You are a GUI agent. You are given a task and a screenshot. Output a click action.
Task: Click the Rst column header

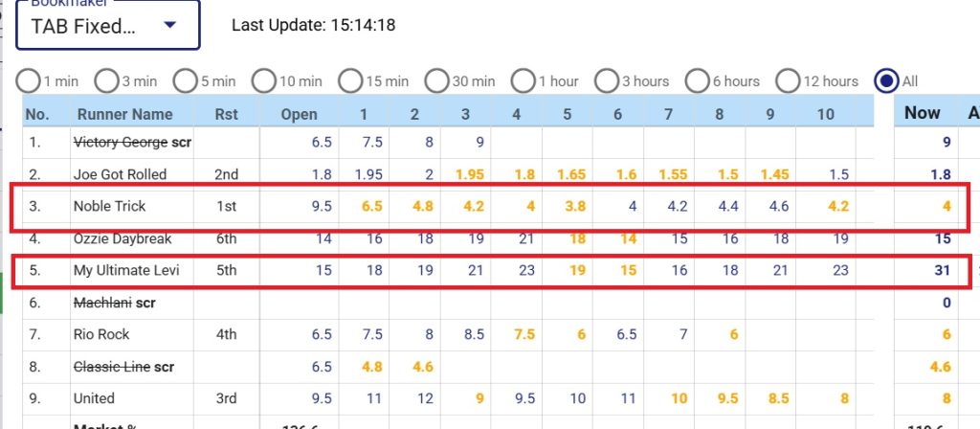click(227, 114)
